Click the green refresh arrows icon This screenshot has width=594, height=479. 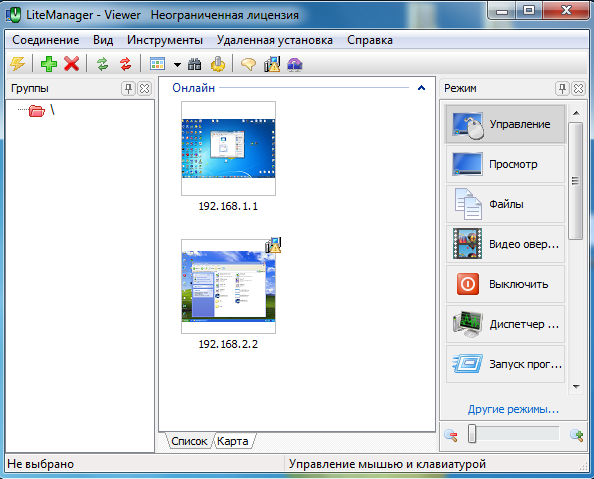pos(103,64)
